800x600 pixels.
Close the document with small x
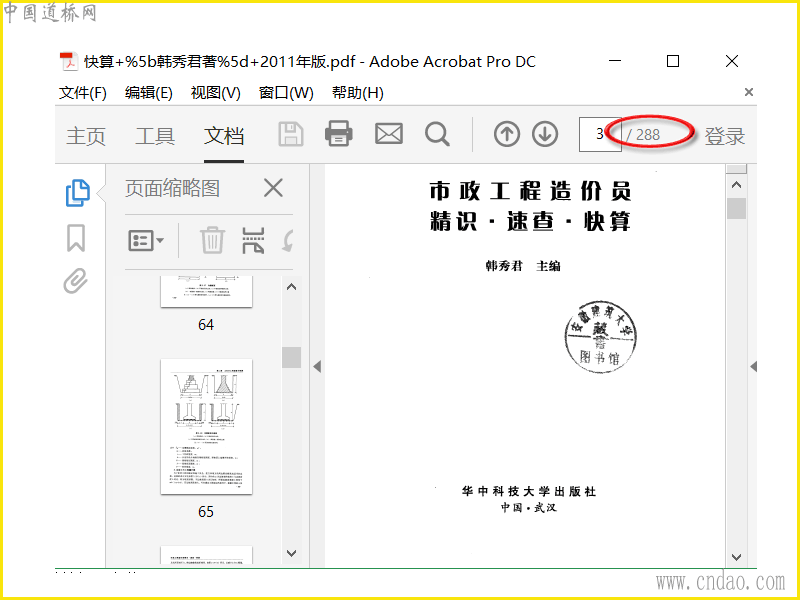pos(748,92)
